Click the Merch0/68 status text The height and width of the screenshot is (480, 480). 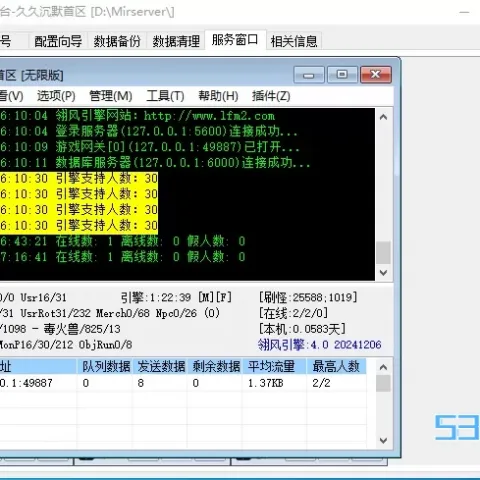[x=123, y=313]
